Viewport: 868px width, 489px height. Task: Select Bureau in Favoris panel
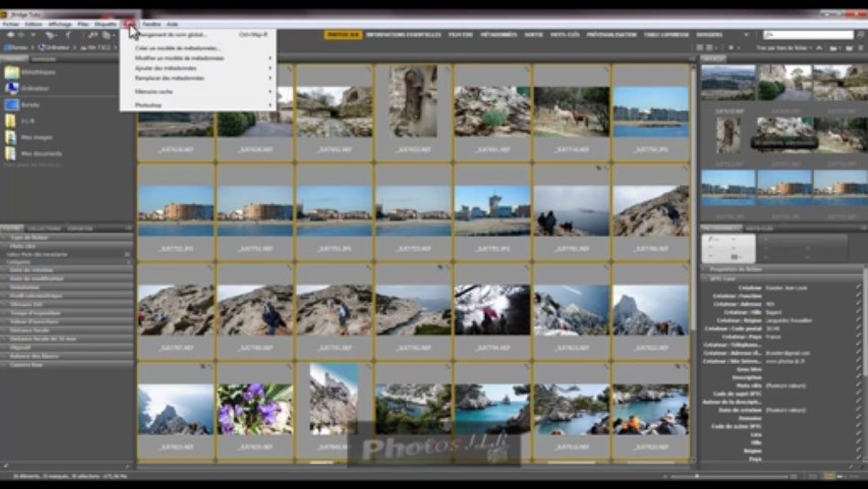coord(22,105)
